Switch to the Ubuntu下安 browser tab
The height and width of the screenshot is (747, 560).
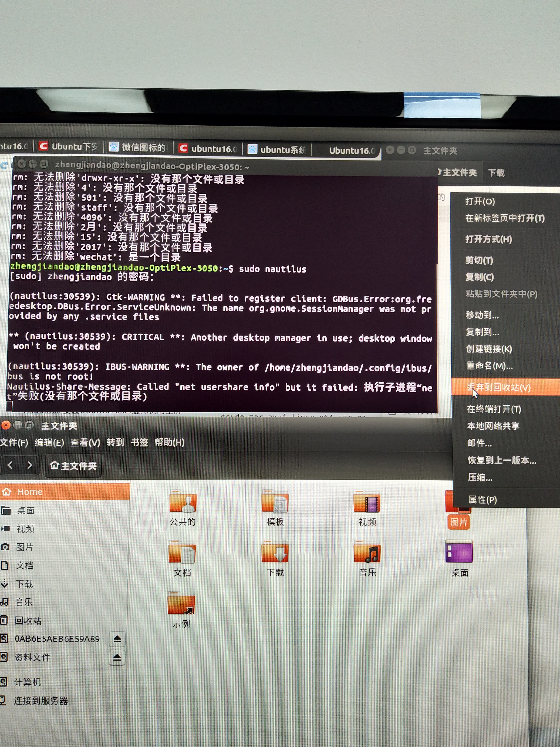69,146
